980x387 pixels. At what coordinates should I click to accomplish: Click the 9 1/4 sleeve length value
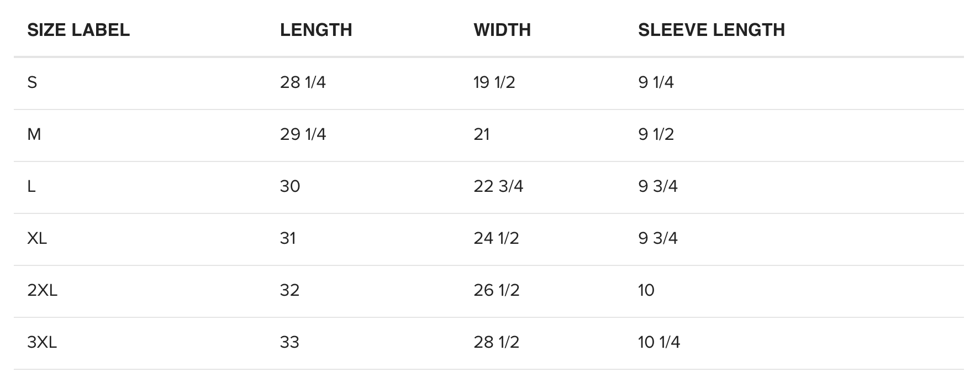click(x=656, y=82)
